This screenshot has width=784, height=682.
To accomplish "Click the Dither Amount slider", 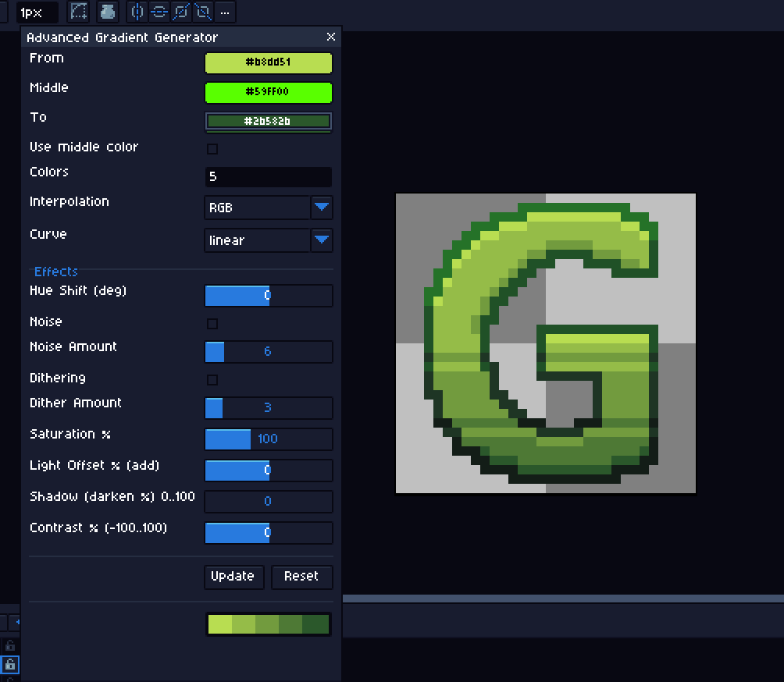I will click(x=269, y=407).
